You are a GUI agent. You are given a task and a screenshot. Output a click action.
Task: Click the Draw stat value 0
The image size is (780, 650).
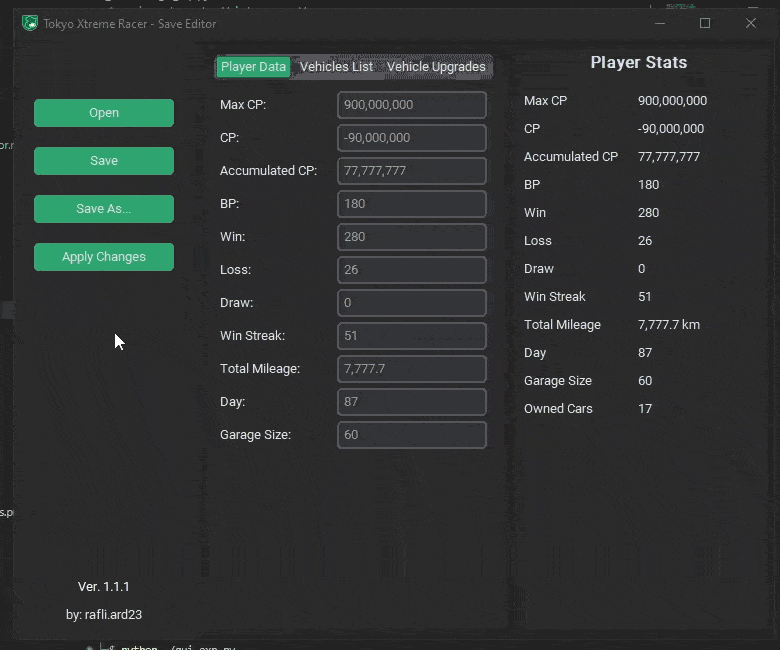click(x=641, y=269)
